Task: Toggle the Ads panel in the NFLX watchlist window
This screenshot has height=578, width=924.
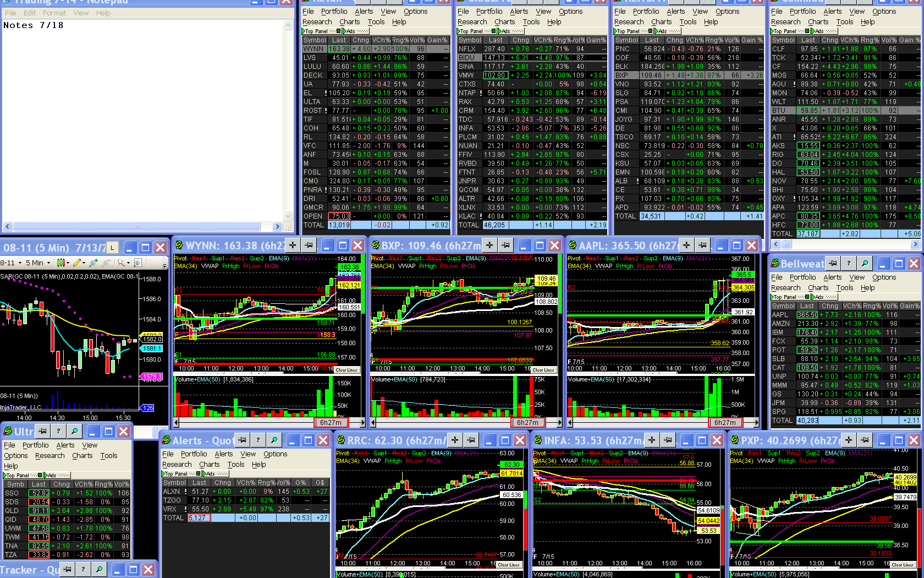Action: [x=512, y=31]
